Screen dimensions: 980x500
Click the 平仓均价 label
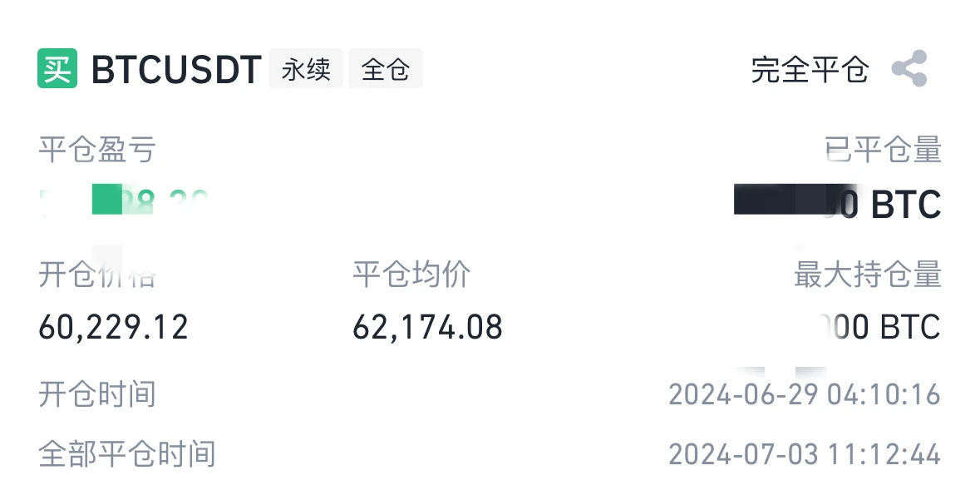412,275
